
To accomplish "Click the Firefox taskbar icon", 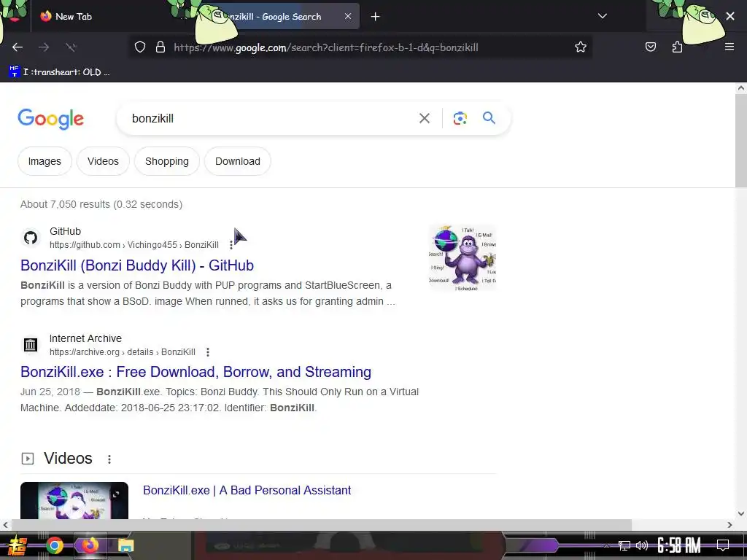I will tap(90, 545).
